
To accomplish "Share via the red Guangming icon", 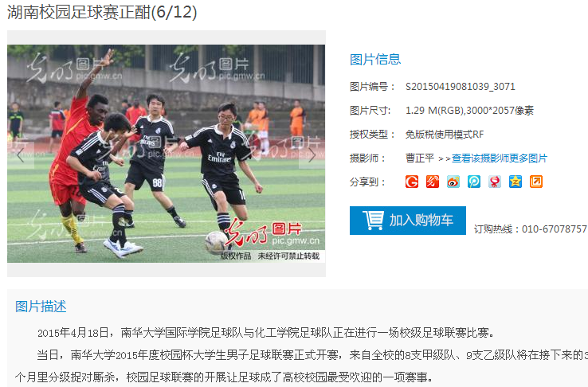I will (433, 182).
